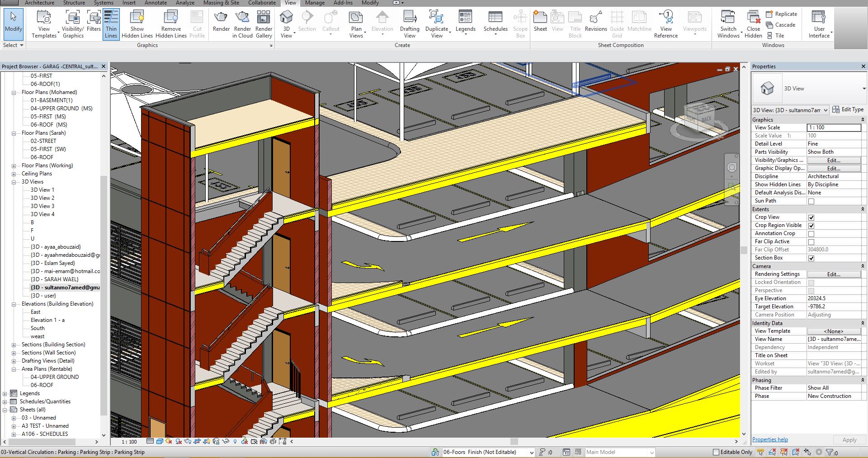The width and height of the screenshot is (868, 458).
Task: Select the Drafting View tool
Action: pos(410,24)
